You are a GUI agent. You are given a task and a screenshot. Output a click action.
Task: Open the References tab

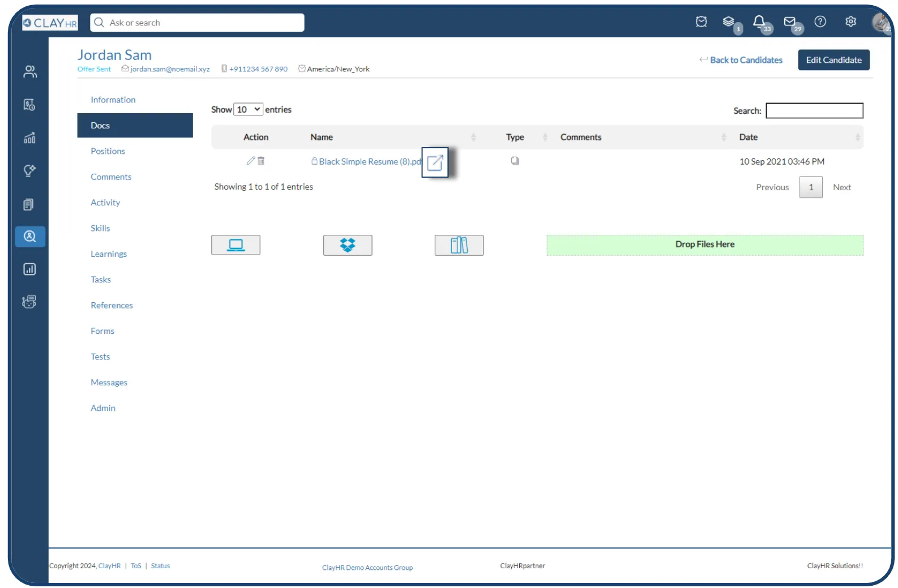pos(112,305)
